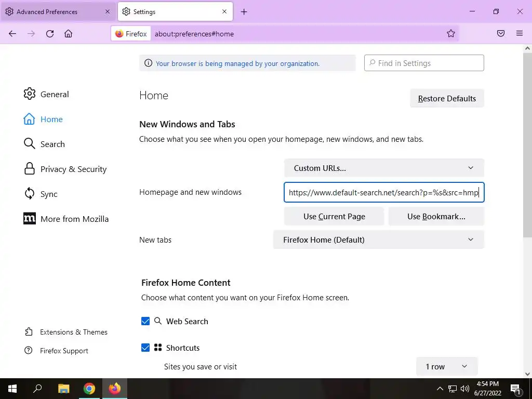The height and width of the screenshot is (399, 532).
Task: Focus the Find in Settings search box
Action: 424,63
